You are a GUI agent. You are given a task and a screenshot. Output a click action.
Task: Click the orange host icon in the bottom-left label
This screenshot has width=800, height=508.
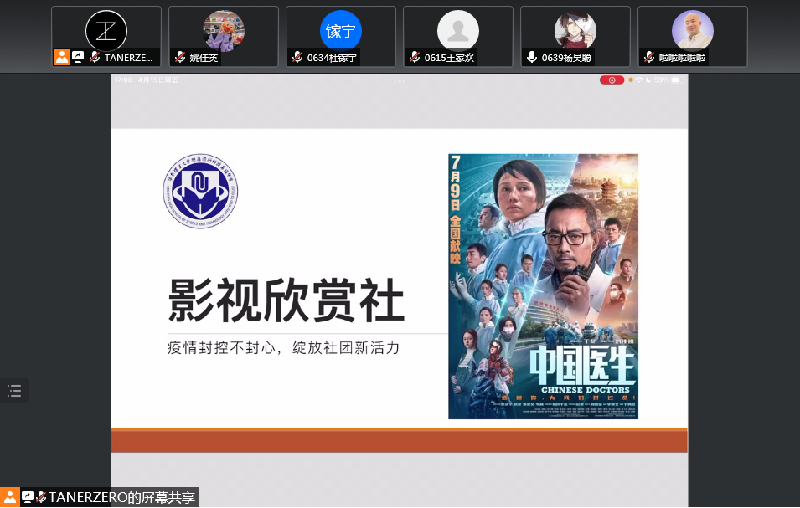(10, 497)
